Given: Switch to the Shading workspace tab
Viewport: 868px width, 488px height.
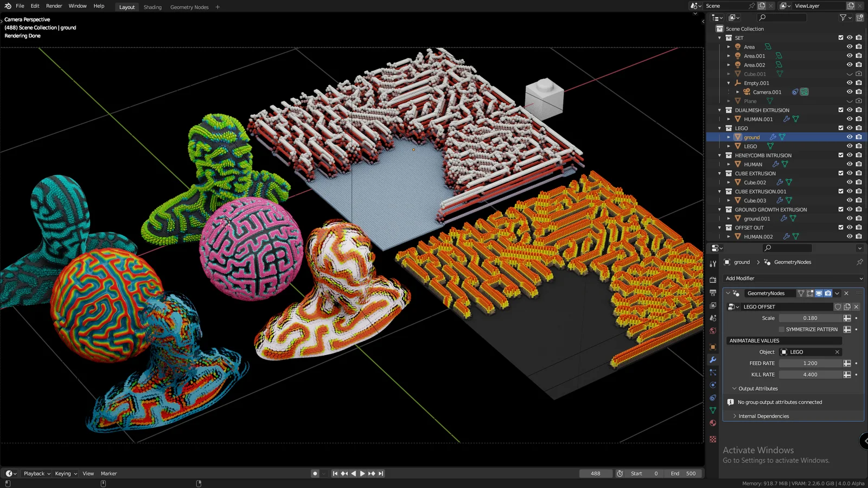Looking at the screenshot, I should pos(152,7).
